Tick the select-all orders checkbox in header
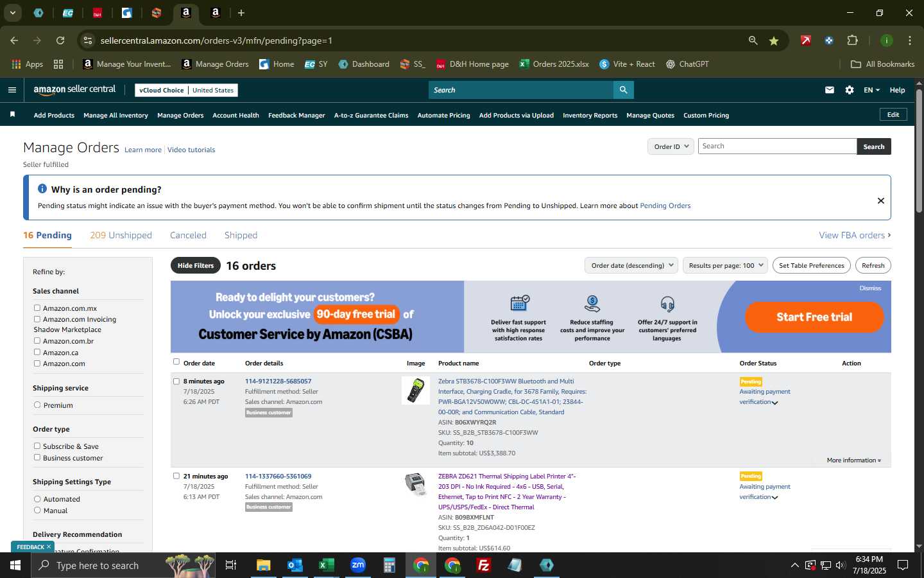Screen dimensions: 924x578 point(176,362)
